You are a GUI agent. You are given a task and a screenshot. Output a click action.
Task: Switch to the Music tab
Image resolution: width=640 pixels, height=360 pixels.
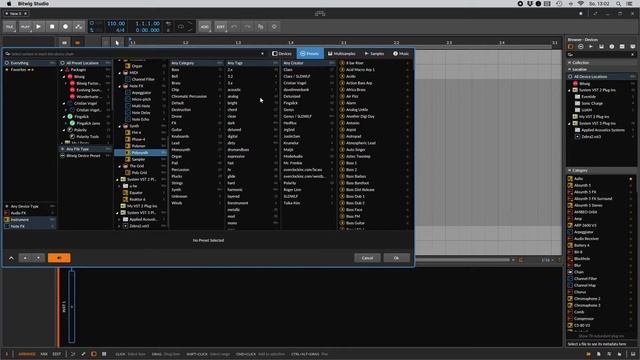click(401, 53)
